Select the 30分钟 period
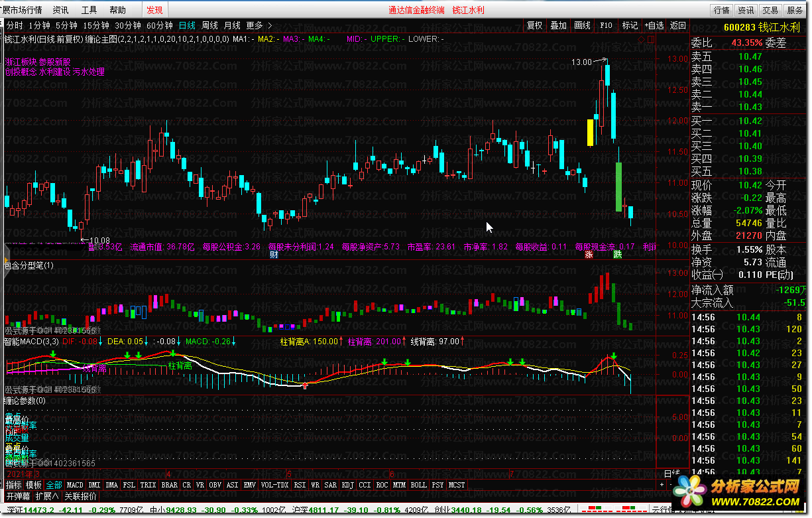The width and height of the screenshot is (812, 518). 128,25
